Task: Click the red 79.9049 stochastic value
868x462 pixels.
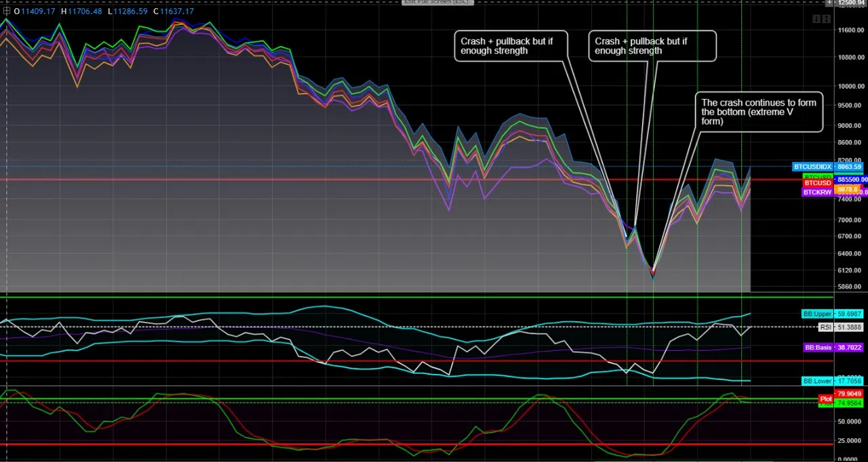Action: (850, 394)
